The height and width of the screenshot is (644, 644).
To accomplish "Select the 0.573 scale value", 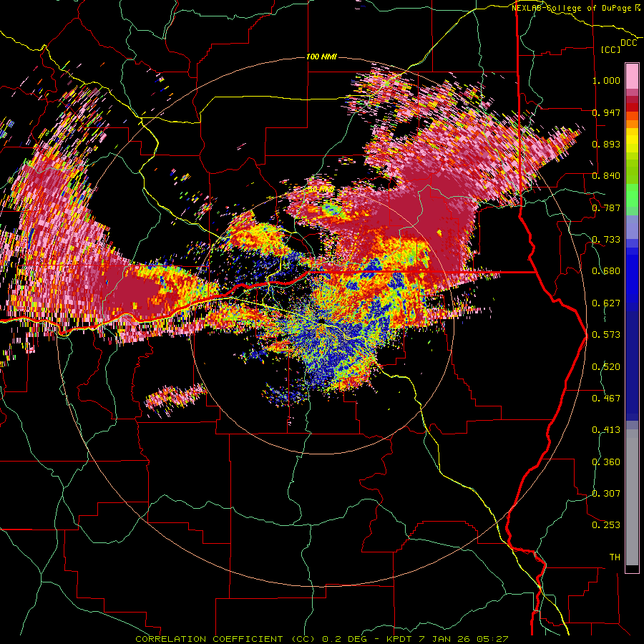I will pyautogui.click(x=606, y=335).
